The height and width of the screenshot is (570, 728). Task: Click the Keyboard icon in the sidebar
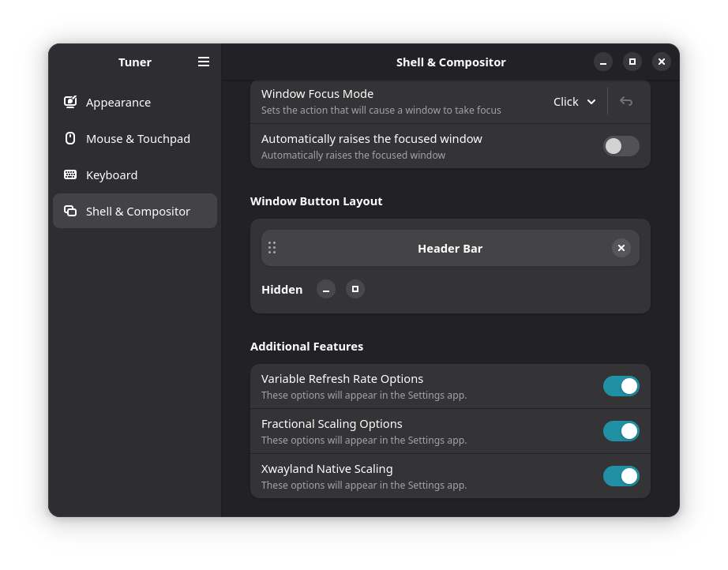[70, 174]
